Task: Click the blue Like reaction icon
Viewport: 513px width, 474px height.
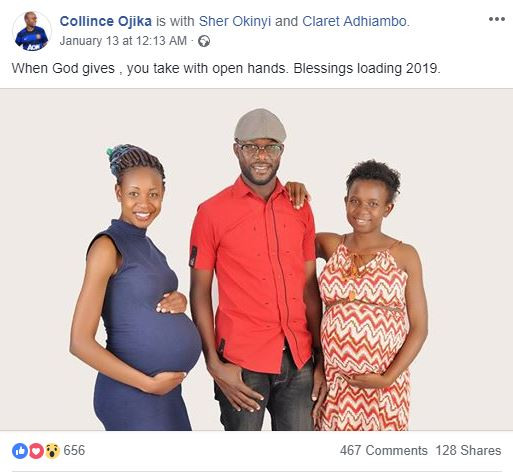Action: (x=20, y=451)
